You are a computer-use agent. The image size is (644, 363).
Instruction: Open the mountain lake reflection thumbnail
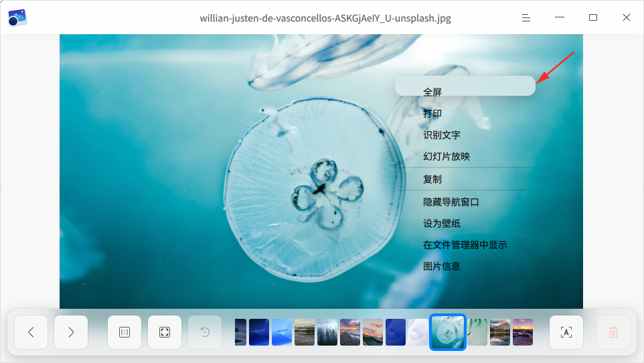[500, 332]
